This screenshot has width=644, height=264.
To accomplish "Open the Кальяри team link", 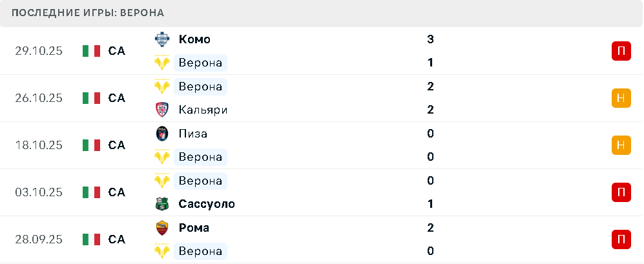I will click(203, 110).
